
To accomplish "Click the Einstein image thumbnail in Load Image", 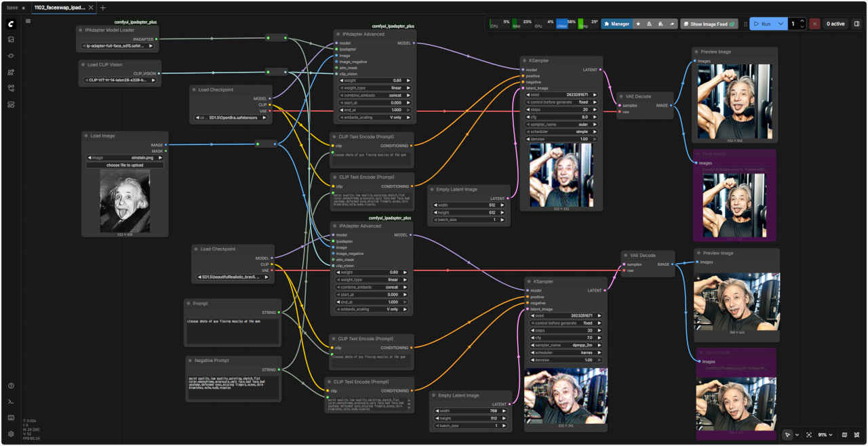I will (x=125, y=200).
